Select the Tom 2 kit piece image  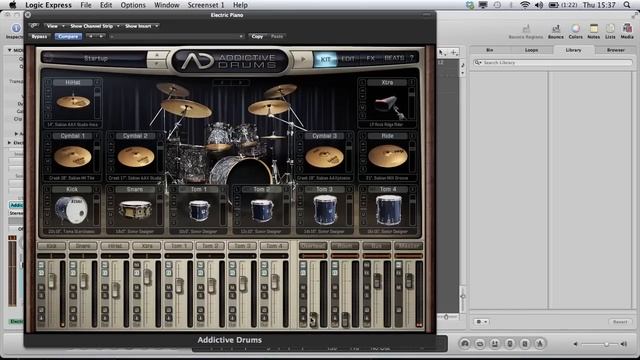click(x=262, y=210)
